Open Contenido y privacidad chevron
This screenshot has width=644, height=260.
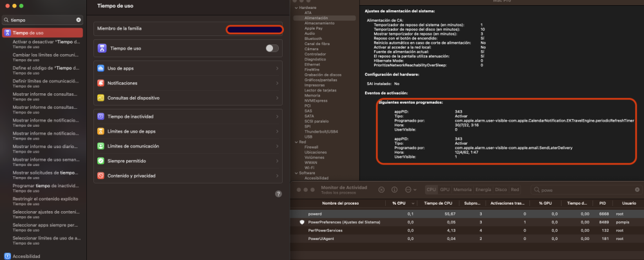[x=278, y=176]
